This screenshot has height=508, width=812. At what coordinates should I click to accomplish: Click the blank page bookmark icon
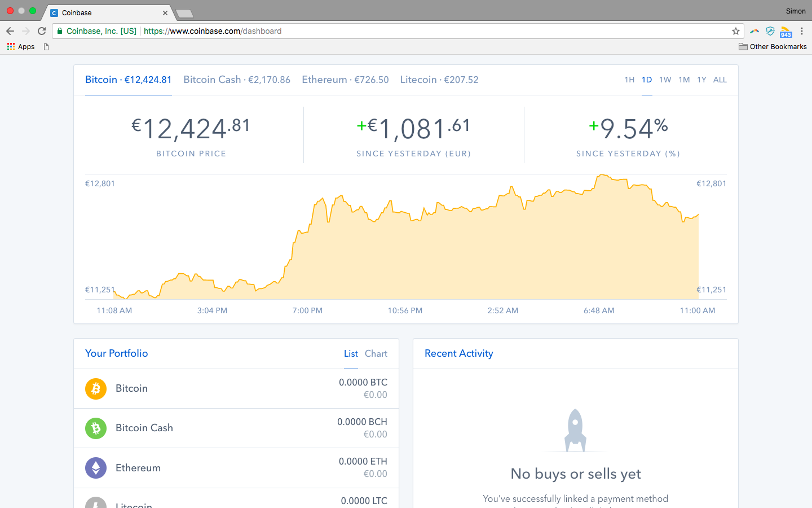46,47
